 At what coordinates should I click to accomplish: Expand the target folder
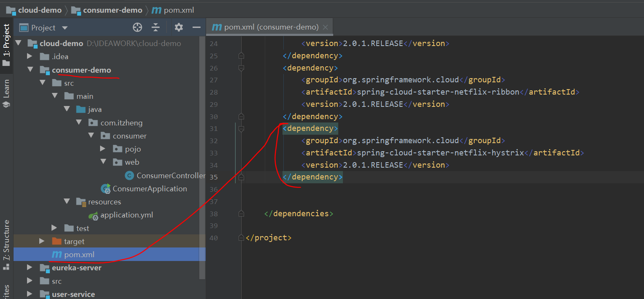coord(42,241)
